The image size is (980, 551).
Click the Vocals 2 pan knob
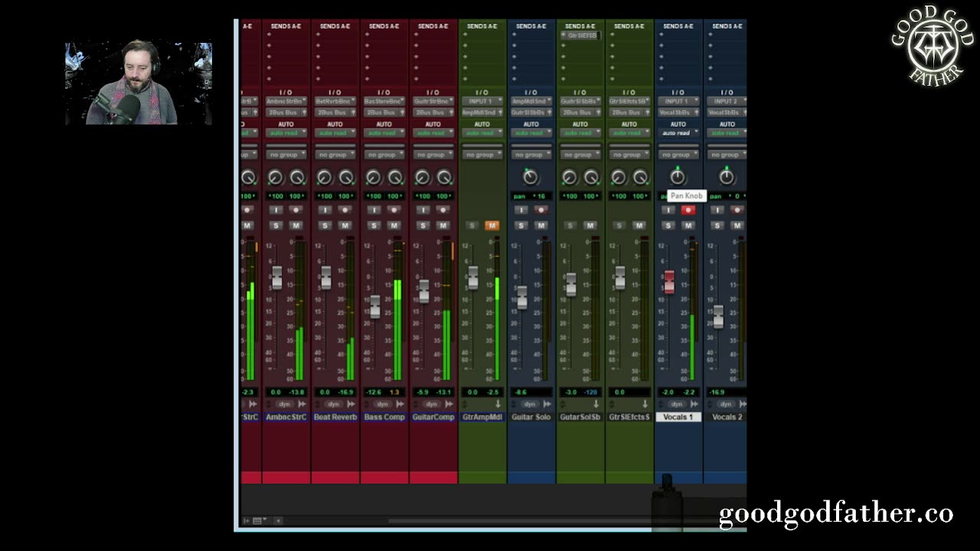727,178
